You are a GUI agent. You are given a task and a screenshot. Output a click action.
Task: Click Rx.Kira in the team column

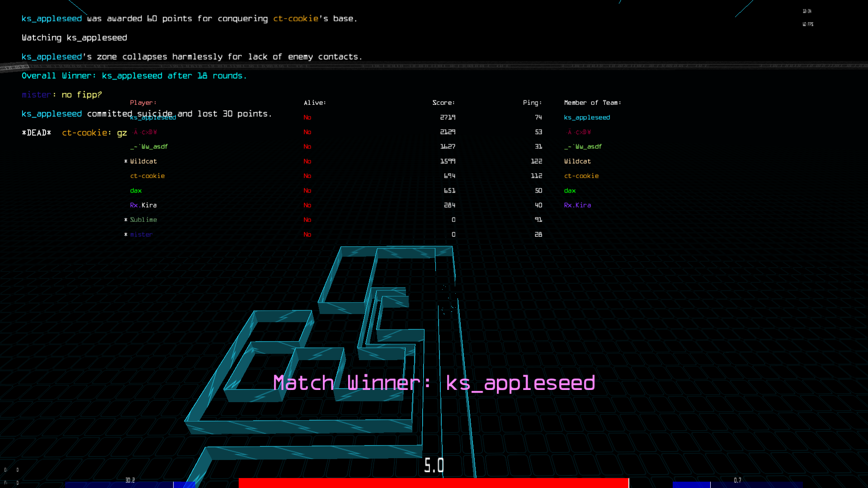pos(577,205)
